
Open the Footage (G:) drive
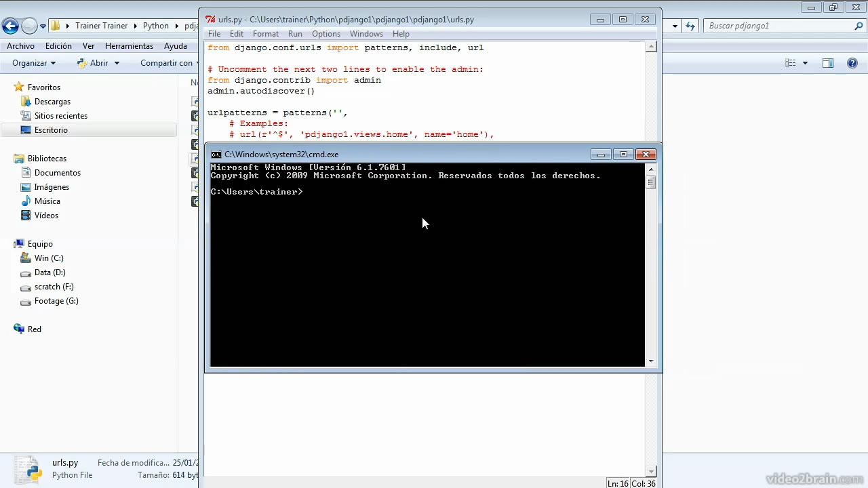[x=56, y=301]
